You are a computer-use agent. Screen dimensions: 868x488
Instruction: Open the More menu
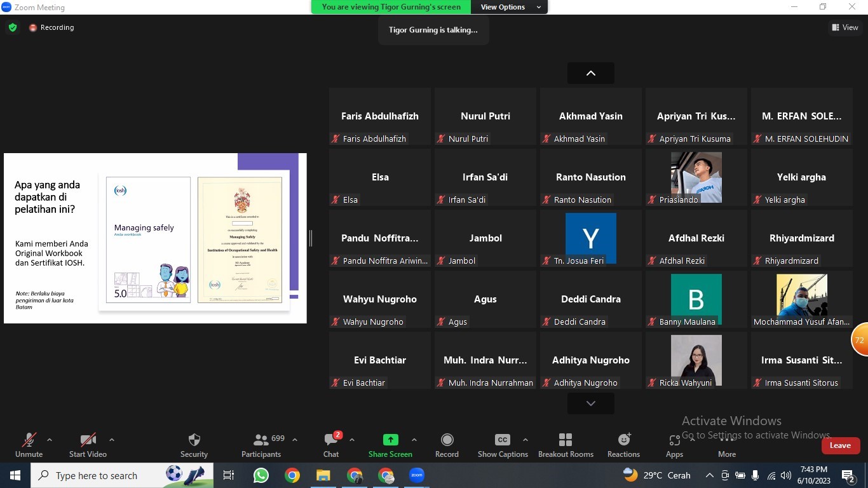point(727,440)
